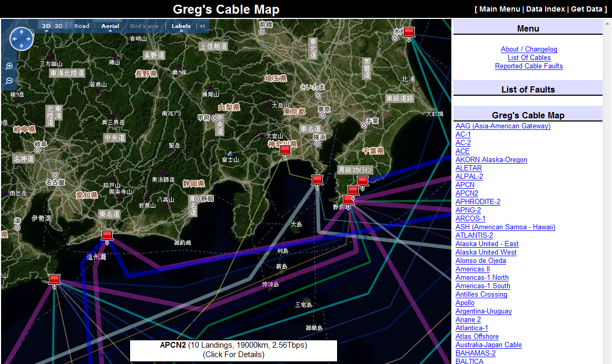Select the AC-1 cable link

pyautogui.click(x=463, y=135)
